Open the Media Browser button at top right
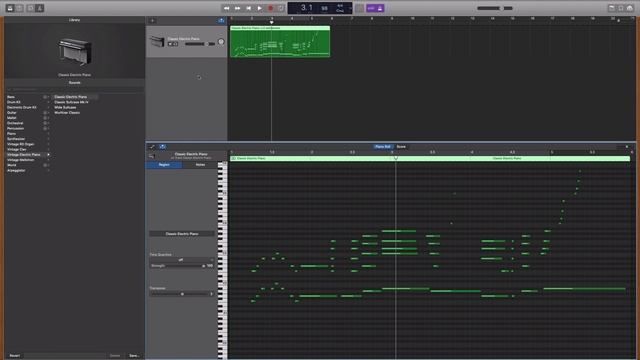640x360 pixels. pos(630,8)
